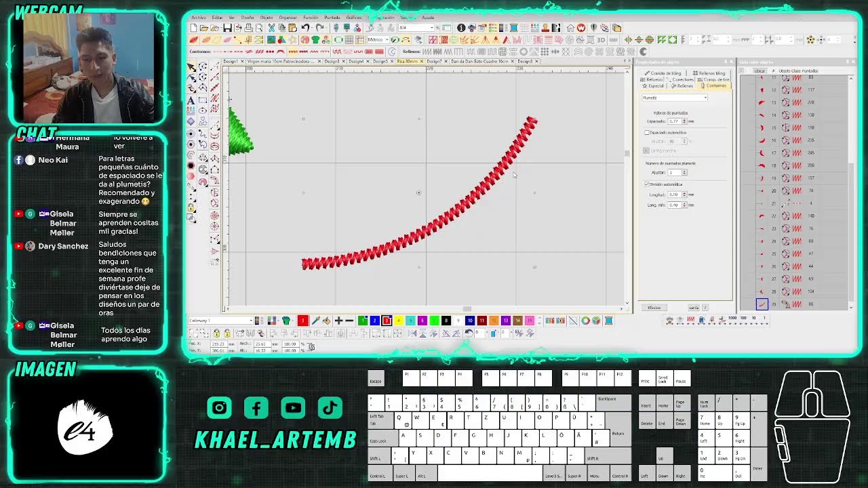Image resolution: width=868 pixels, height=488 pixels.
Task: Click the New design icon
Action: pos(193,27)
